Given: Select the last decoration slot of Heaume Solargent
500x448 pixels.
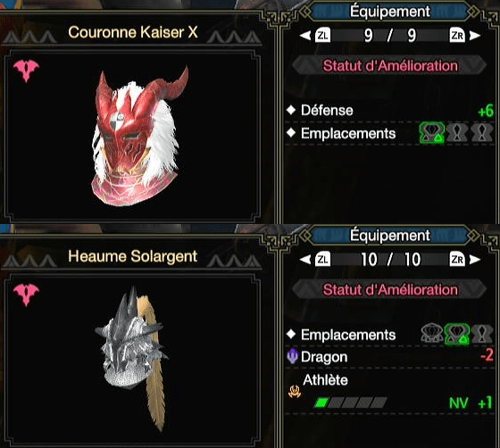Looking at the screenshot, I should click(481, 334).
